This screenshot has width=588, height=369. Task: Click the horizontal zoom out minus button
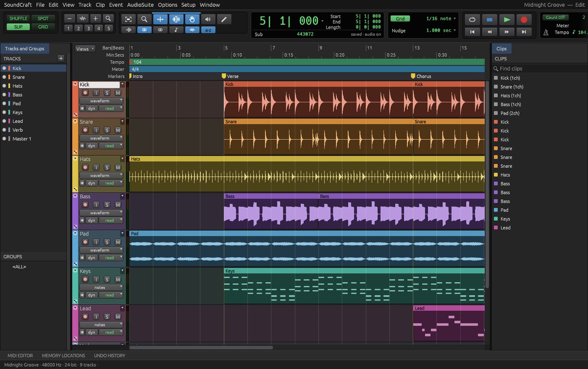point(69,18)
